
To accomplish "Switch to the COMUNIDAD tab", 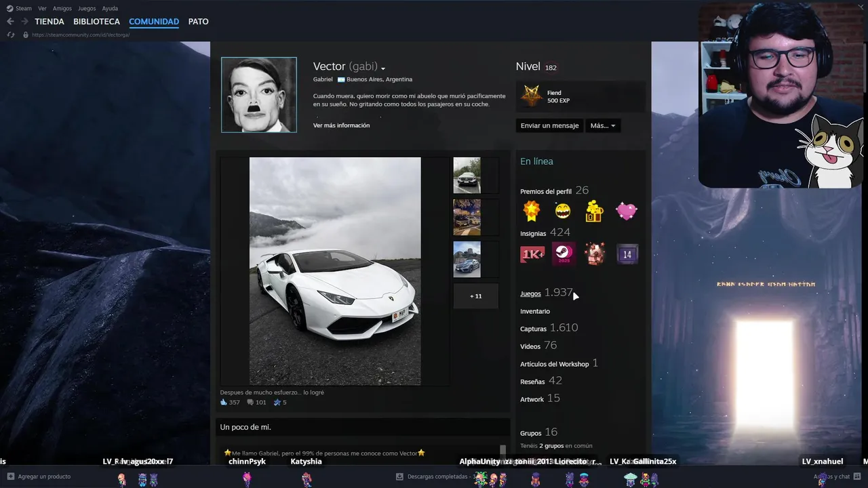I will [154, 22].
